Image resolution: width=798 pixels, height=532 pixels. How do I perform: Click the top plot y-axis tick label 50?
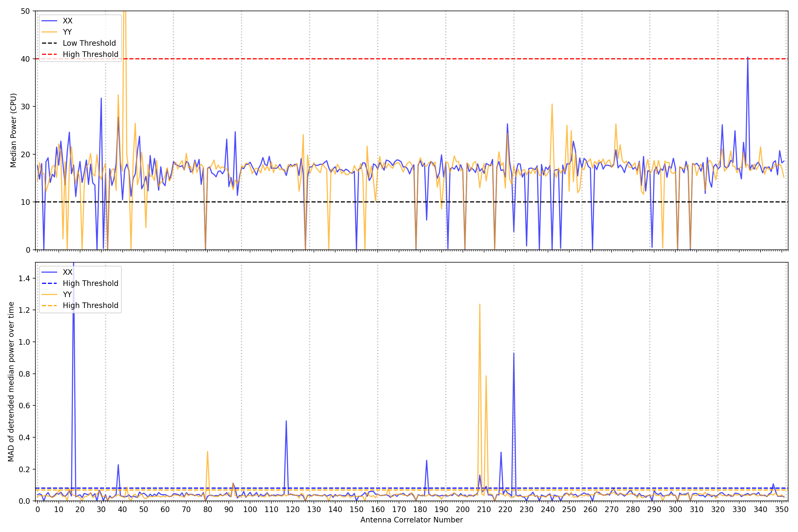click(25, 11)
